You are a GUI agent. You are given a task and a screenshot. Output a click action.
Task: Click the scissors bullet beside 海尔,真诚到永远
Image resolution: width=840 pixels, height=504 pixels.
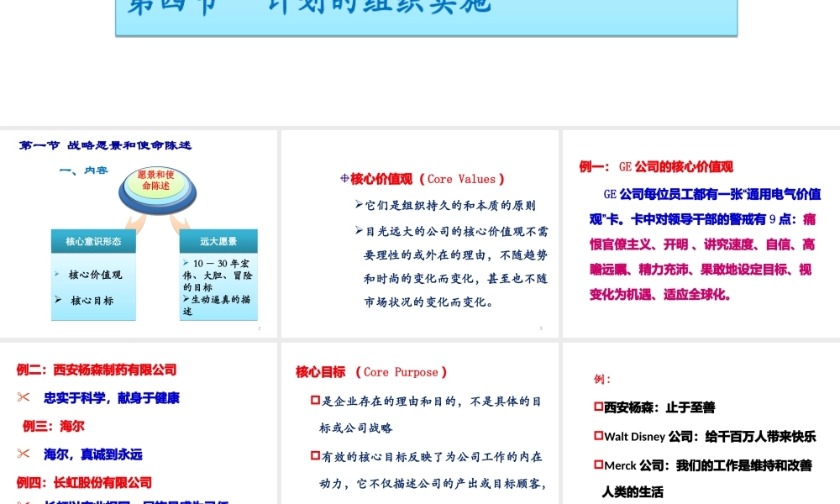pos(24,454)
